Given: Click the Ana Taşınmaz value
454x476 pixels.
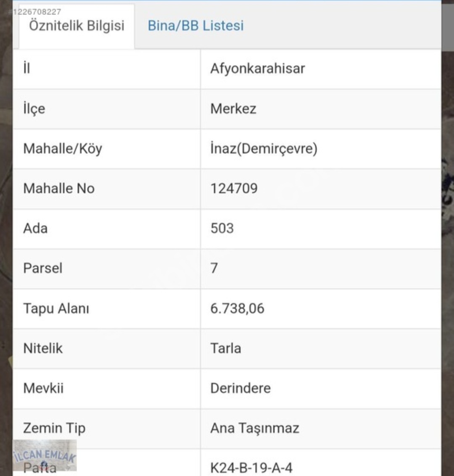Looking at the screenshot, I should pos(255,428).
